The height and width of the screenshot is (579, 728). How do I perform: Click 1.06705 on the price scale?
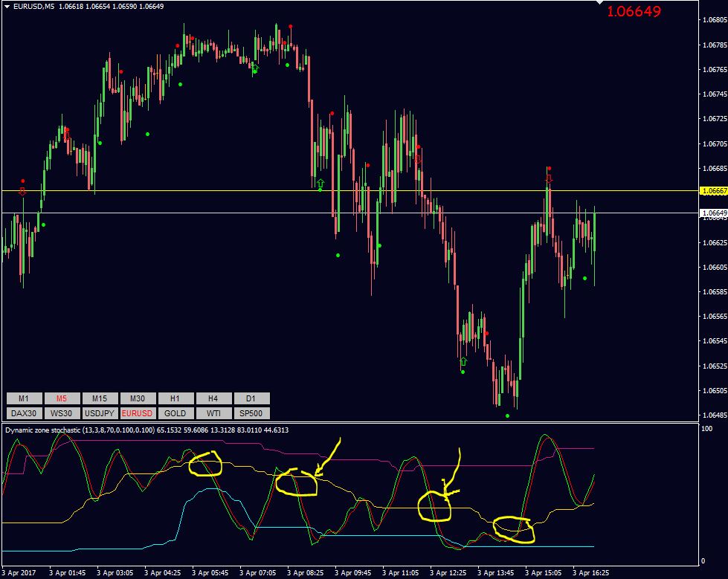(x=715, y=144)
